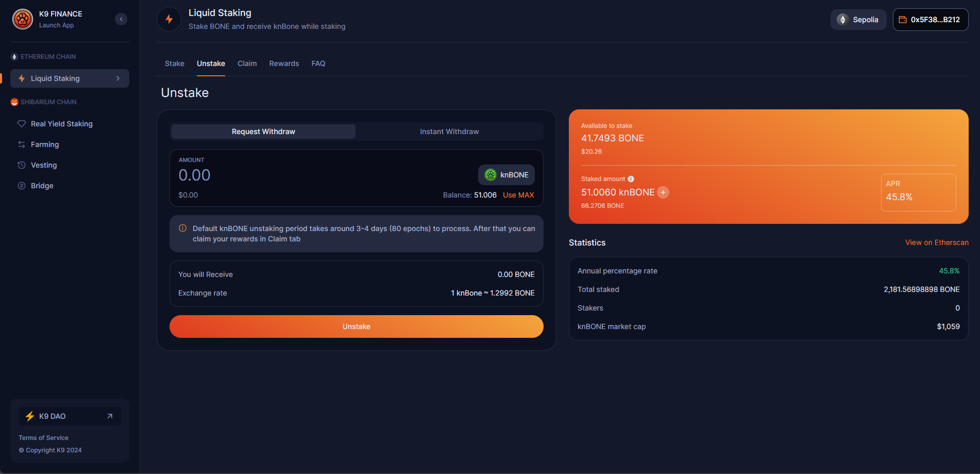Image resolution: width=980 pixels, height=474 pixels.
Task: Select the Request Withdraw option
Action: tap(263, 132)
